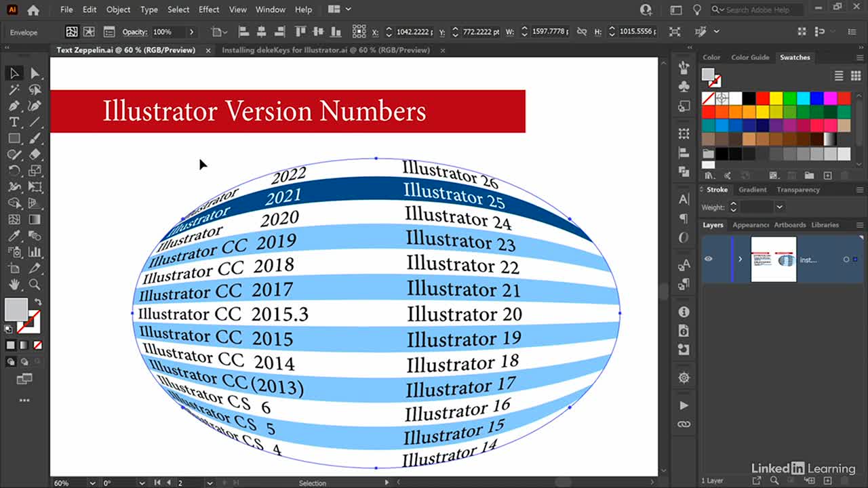Click the X position input field
This screenshot has width=868, height=488.
coord(414,32)
